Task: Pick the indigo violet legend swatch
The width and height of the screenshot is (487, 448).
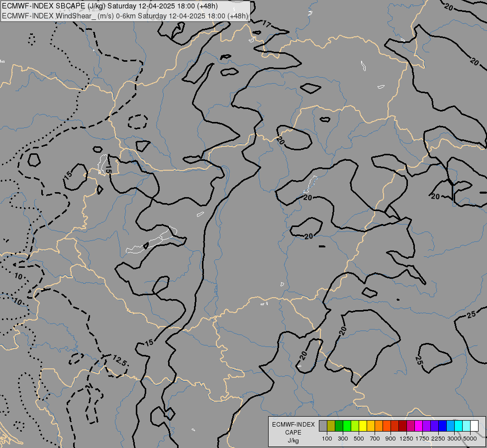Action: point(434,426)
